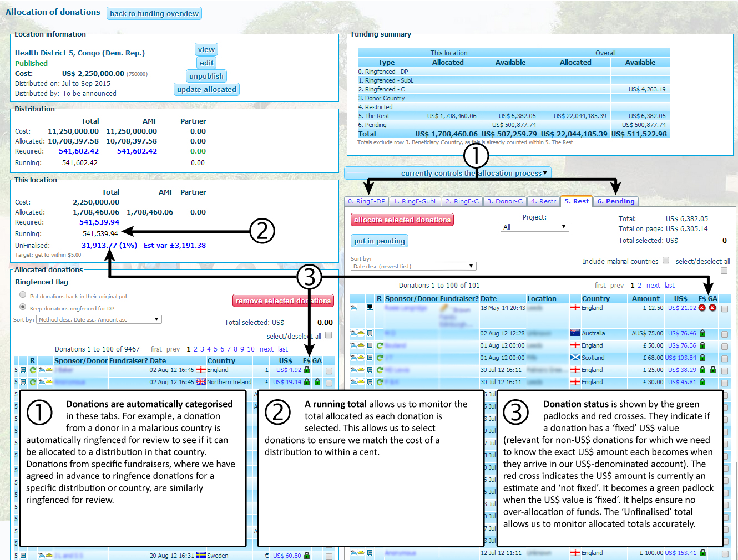Screen dimensions: 738x560
Task: Click Australia flag icon in donations table
Action: [575, 333]
